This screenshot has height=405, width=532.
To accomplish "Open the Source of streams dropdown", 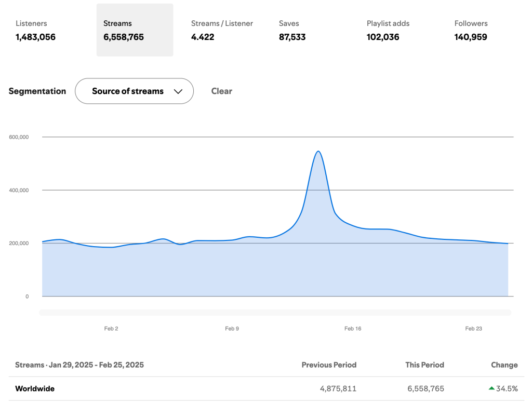I will (x=135, y=91).
